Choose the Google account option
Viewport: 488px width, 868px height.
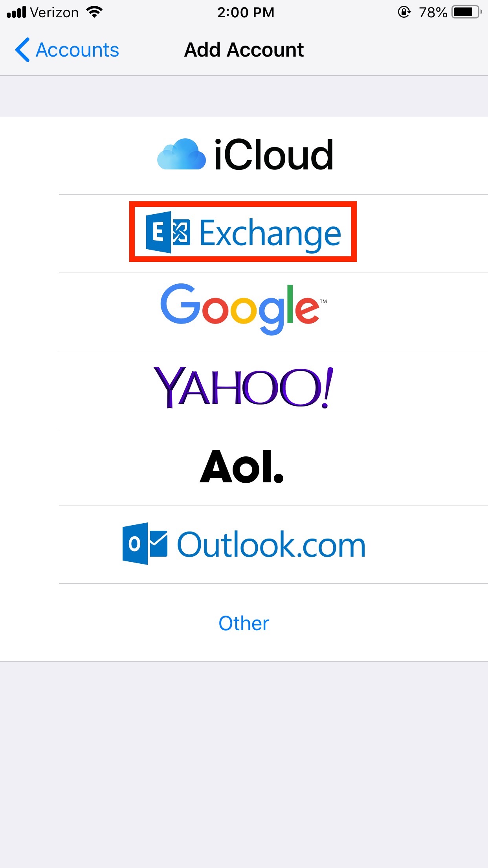[x=244, y=311]
